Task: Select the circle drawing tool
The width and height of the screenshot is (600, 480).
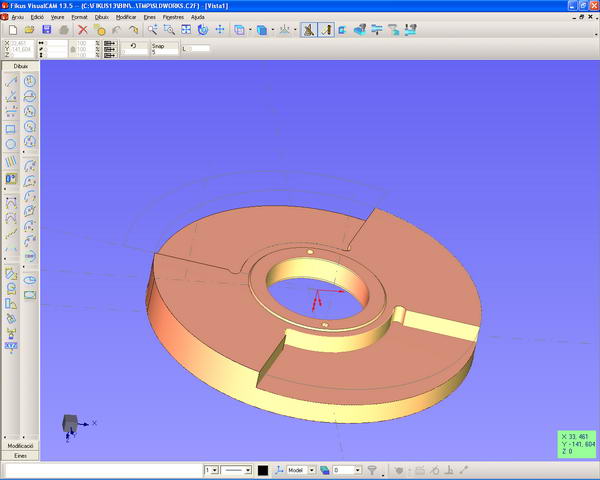Action: [11, 144]
